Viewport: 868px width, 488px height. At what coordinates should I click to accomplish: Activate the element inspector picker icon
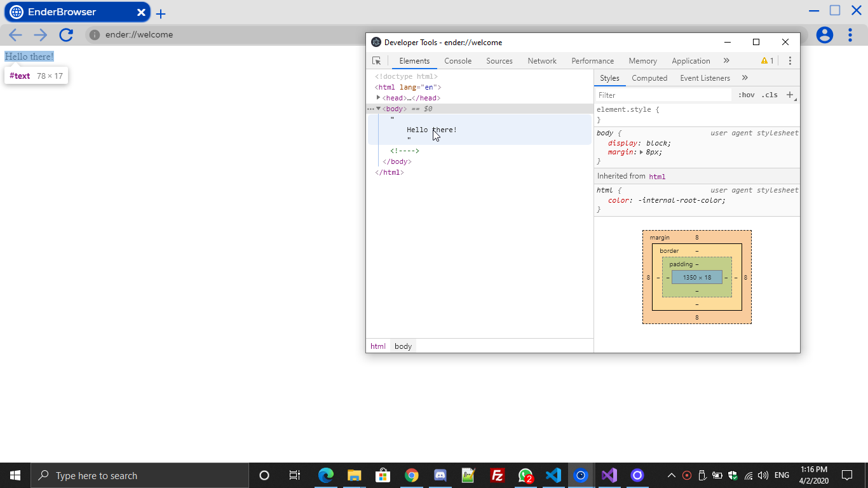click(x=376, y=61)
